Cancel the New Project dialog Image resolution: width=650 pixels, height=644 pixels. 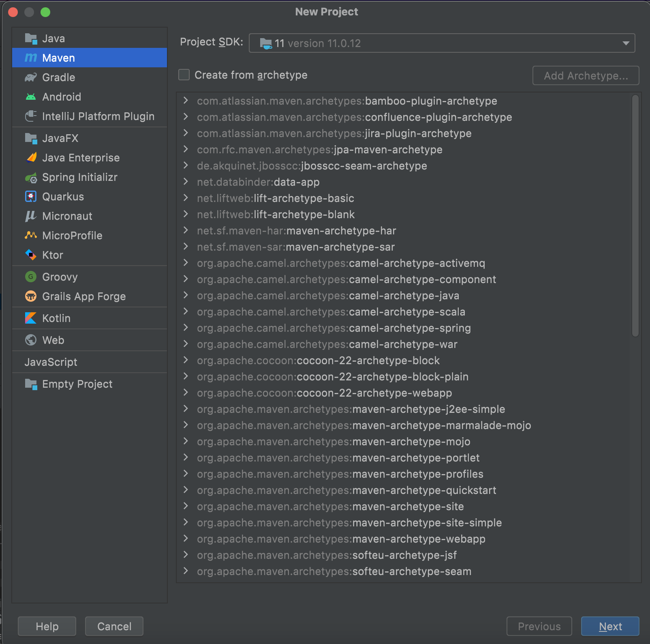point(114,626)
